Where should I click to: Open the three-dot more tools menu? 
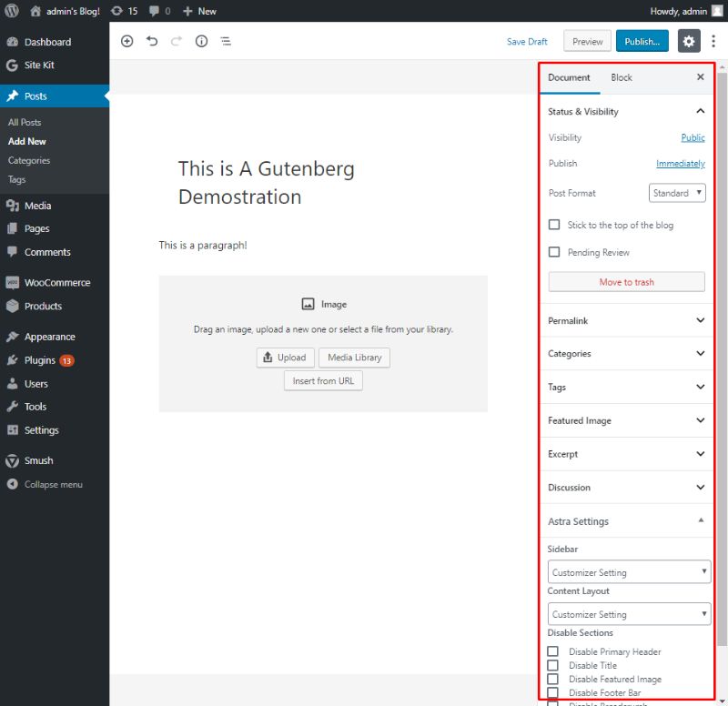pos(713,41)
